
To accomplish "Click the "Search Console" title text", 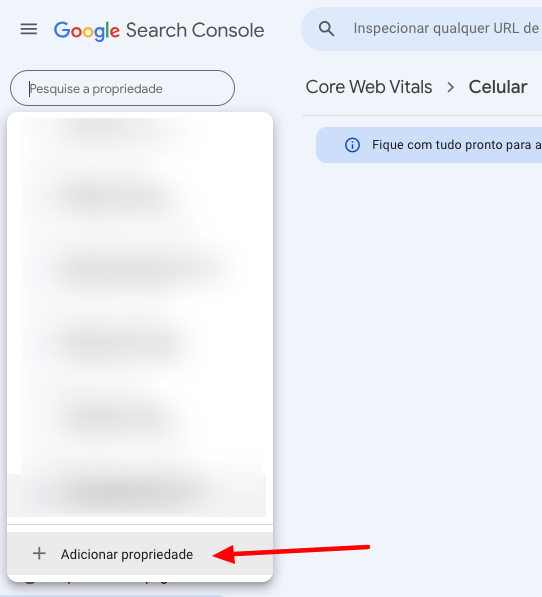I will pyautogui.click(x=195, y=30).
